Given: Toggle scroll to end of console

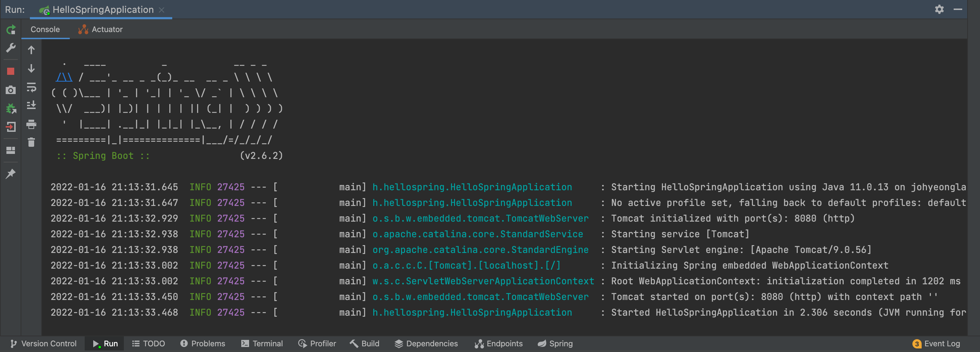Looking at the screenshot, I should (32, 105).
